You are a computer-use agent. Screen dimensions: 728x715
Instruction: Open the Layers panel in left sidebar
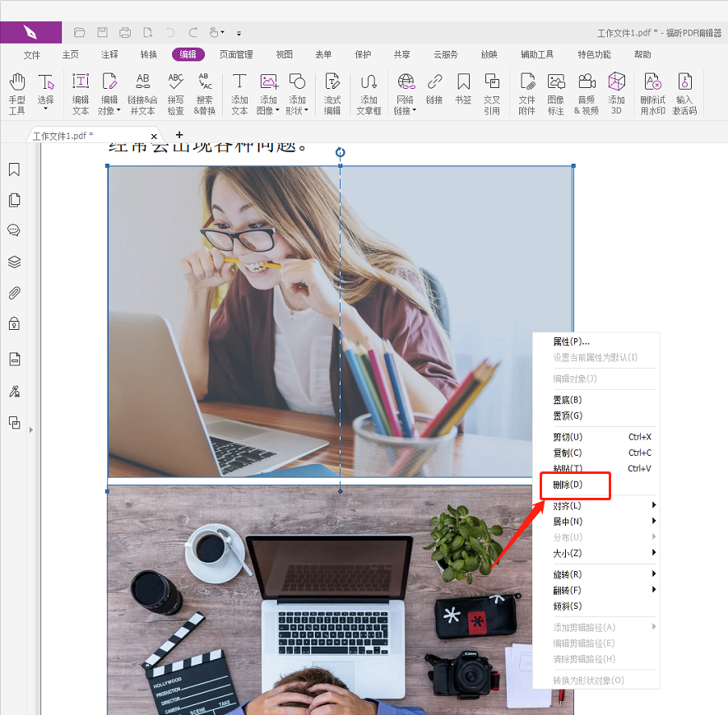pos(14,262)
